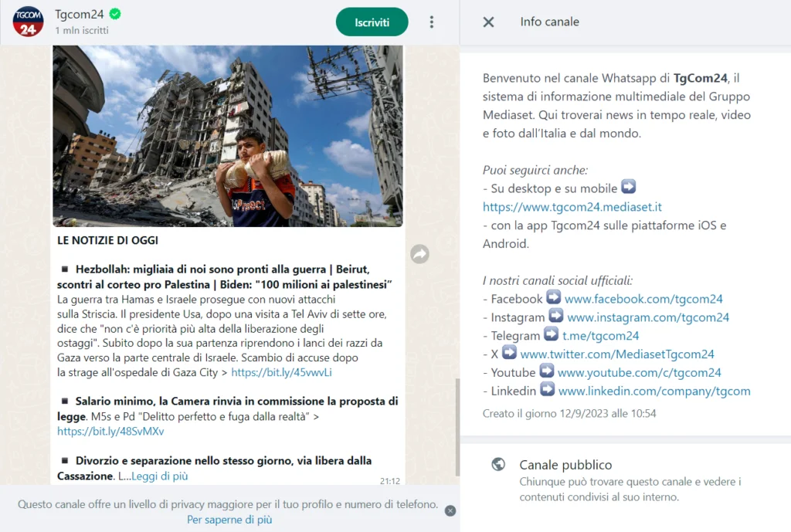The height and width of the screenshot is (532, 791).
Task: Click the chat pane vertical scrollbar
Action: coord(457,427)
